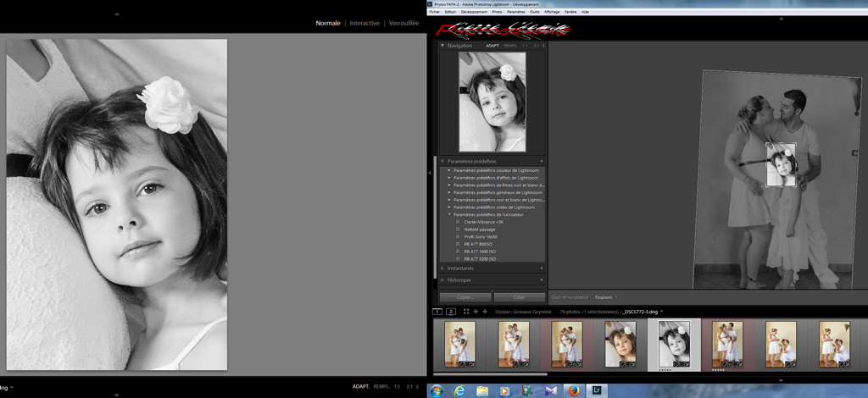Go back with the left arrow

[476, 312]
